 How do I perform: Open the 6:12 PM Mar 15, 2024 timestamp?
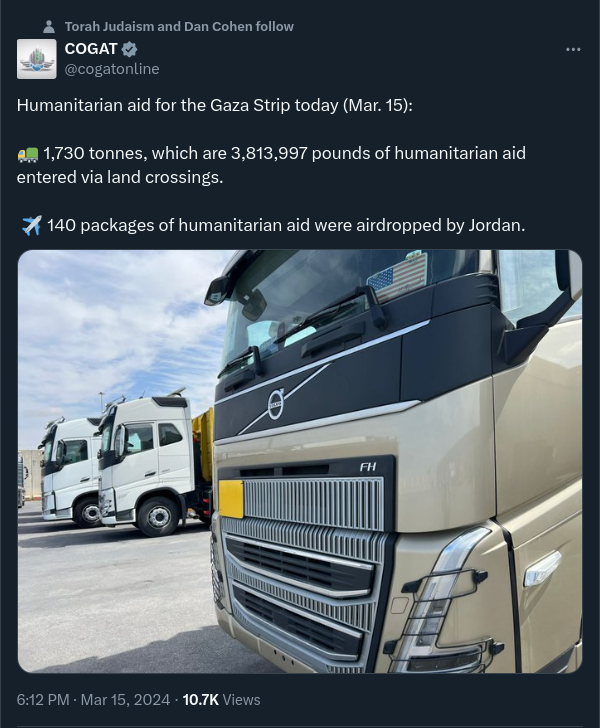click(x=93, y=700)
